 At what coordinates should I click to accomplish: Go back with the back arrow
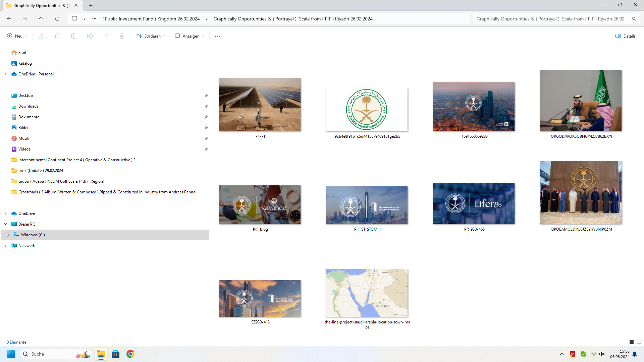point(9,19)
